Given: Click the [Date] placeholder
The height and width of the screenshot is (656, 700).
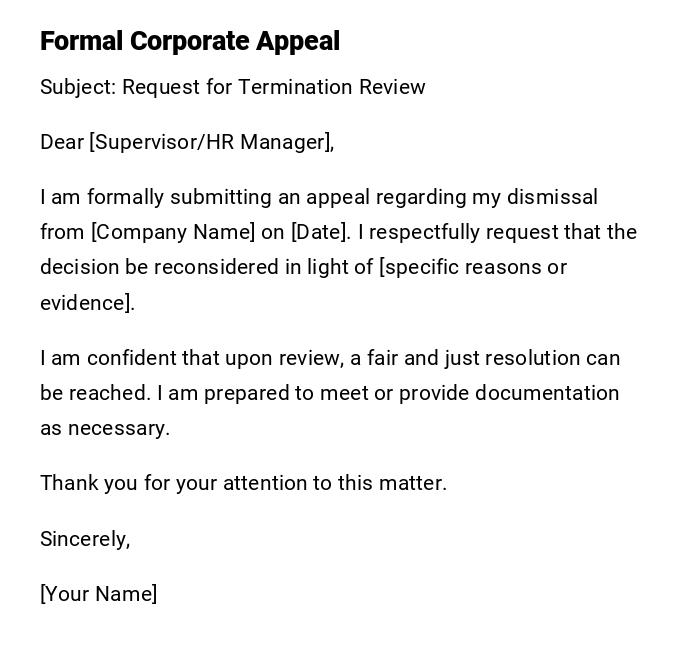Looking at the screenshot, I should pyautogui.click(x=320, y=232).
